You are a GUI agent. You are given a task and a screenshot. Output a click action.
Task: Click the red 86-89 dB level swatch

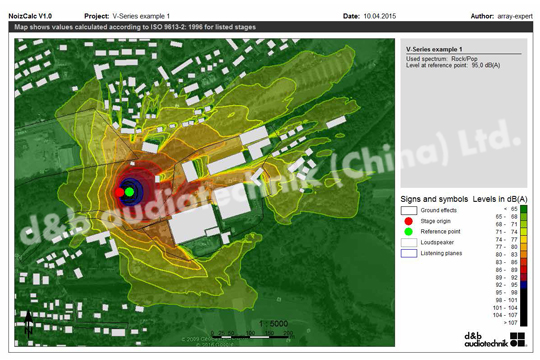[x=523, y=270]
